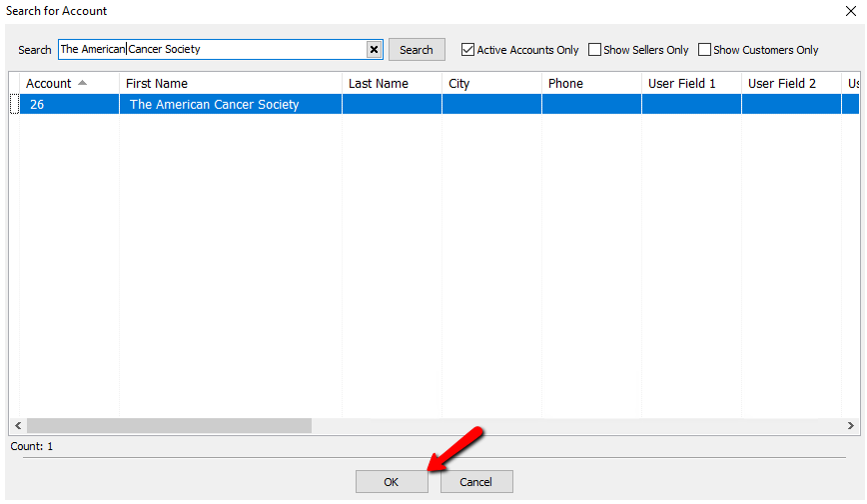The height and width of the screenshot is (504, 867).
Task: Enable Show Sellers Only checkbox
Action: click(x=594, y=50)
